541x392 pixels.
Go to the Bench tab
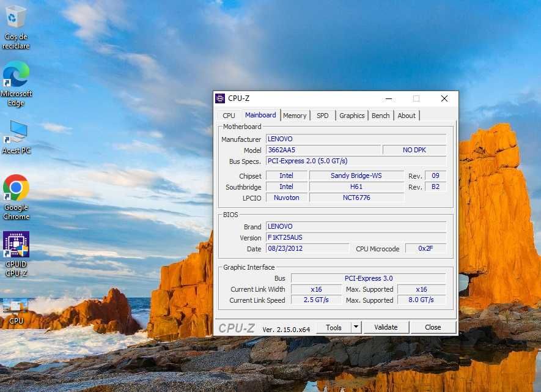[381, 116]
